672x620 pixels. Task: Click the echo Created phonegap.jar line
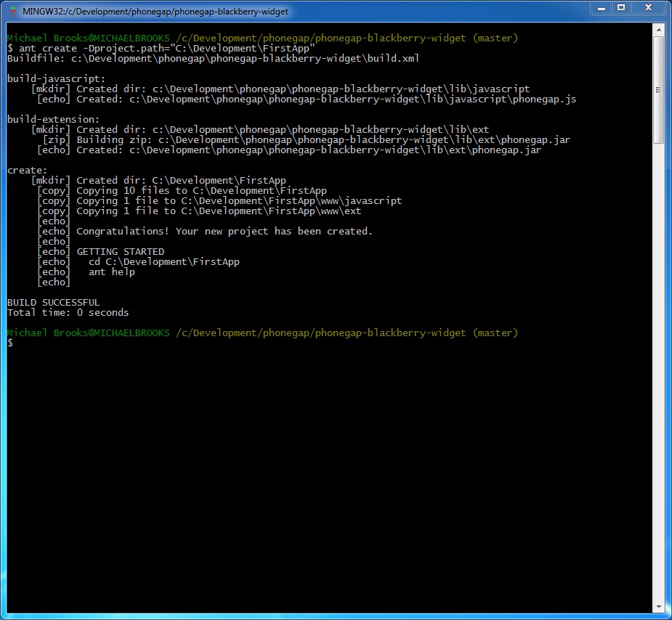click(x=289, y=150)
